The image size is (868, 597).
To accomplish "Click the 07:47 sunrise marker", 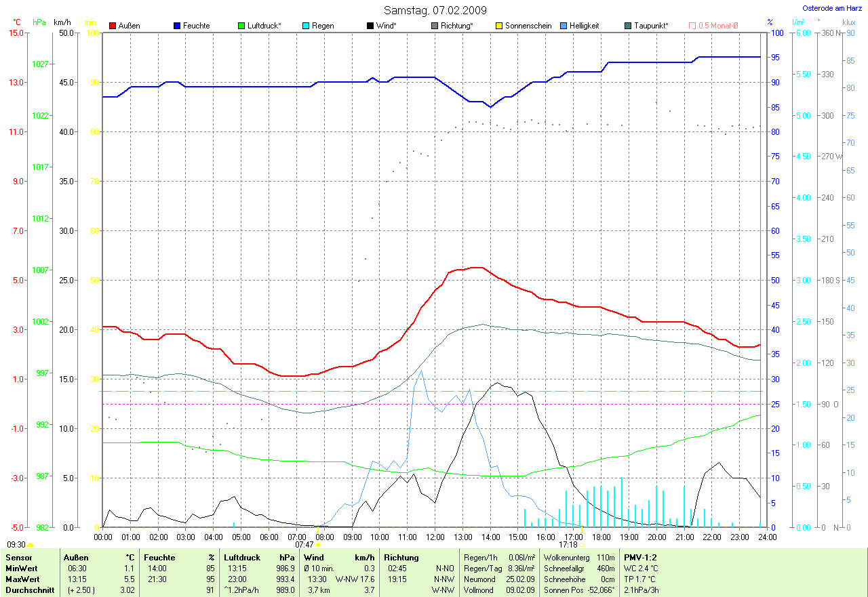I will pyautogui.click(x=318, y=544).
